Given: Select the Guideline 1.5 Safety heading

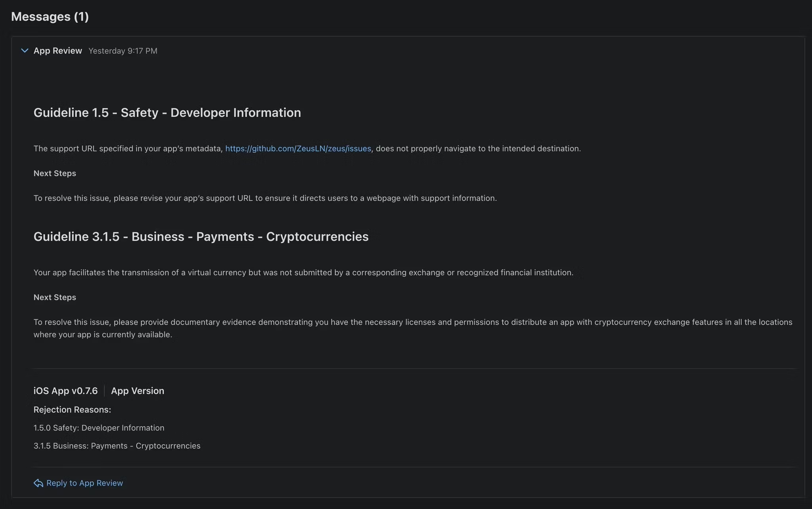Looking at the screenshot, I should (x=167, y=113).
